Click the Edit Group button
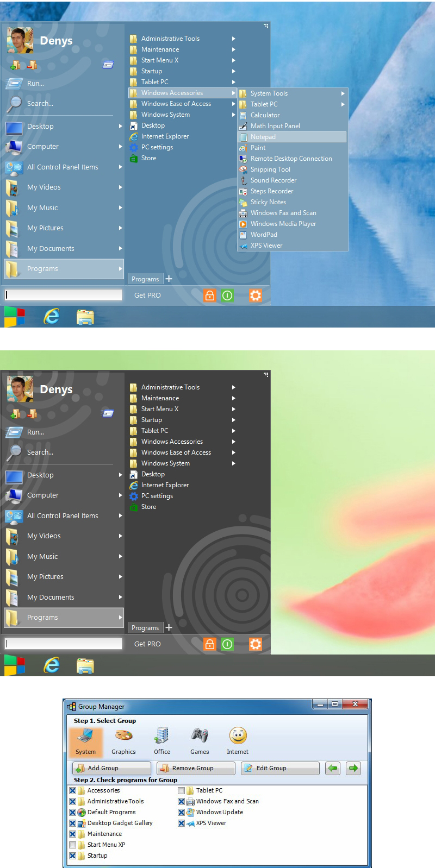The height and width of the screenshot is (868, 435). 280,768
